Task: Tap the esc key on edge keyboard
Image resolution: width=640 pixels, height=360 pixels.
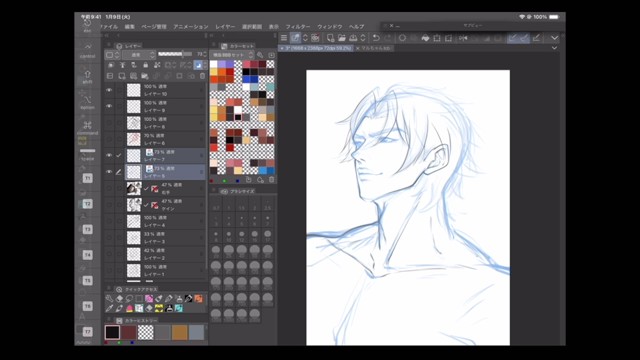Action: [87, 24]
